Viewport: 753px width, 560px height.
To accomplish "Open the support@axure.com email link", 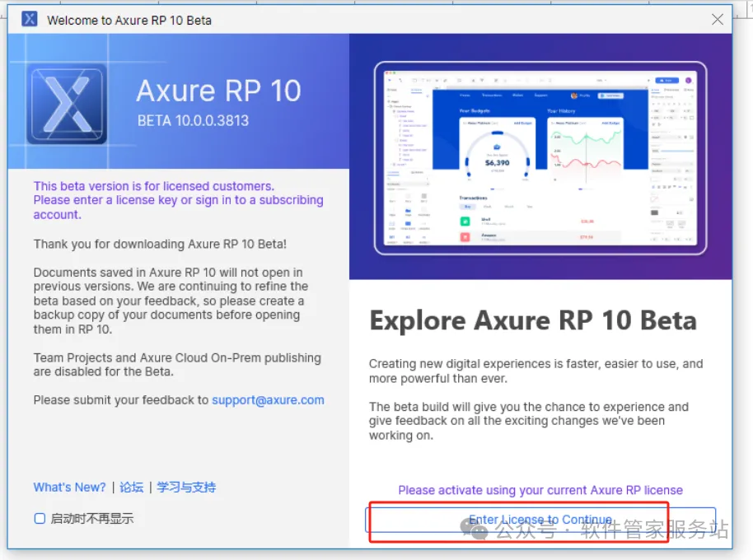I will [x=268, y=399].
